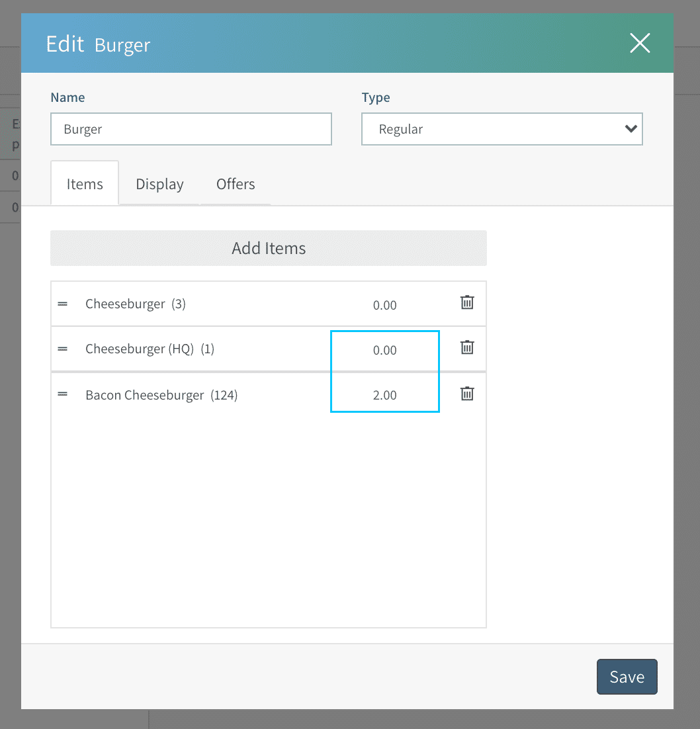Switch to the Display tab
The height and width of the screenshot is (729, 700).
(x=159, y=184)
